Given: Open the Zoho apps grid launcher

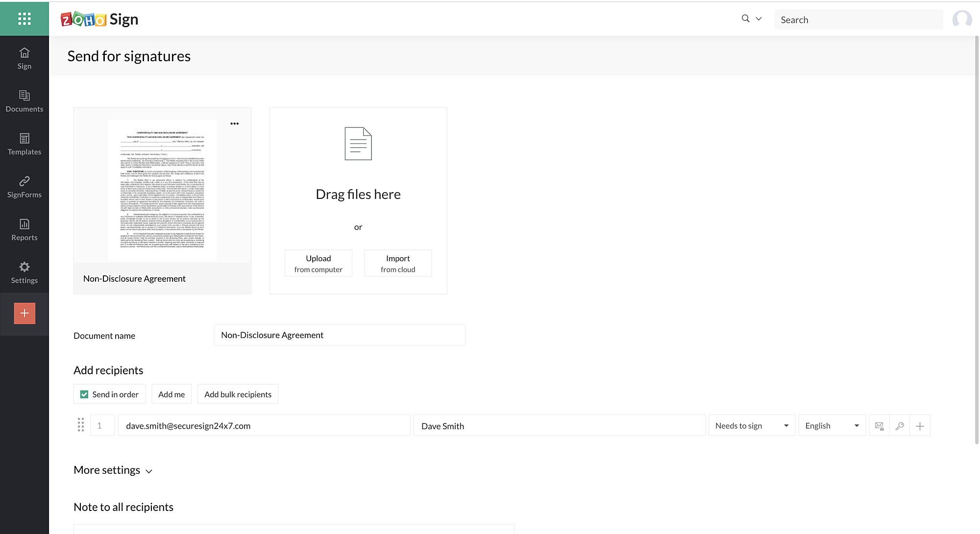Looking at the screenshot, I should (x=24, y=19).
